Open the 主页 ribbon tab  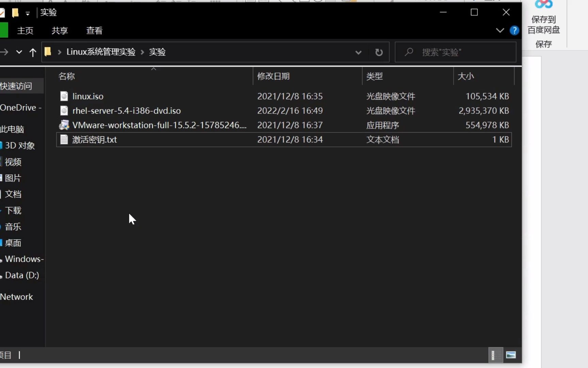[x=25, y=31]
